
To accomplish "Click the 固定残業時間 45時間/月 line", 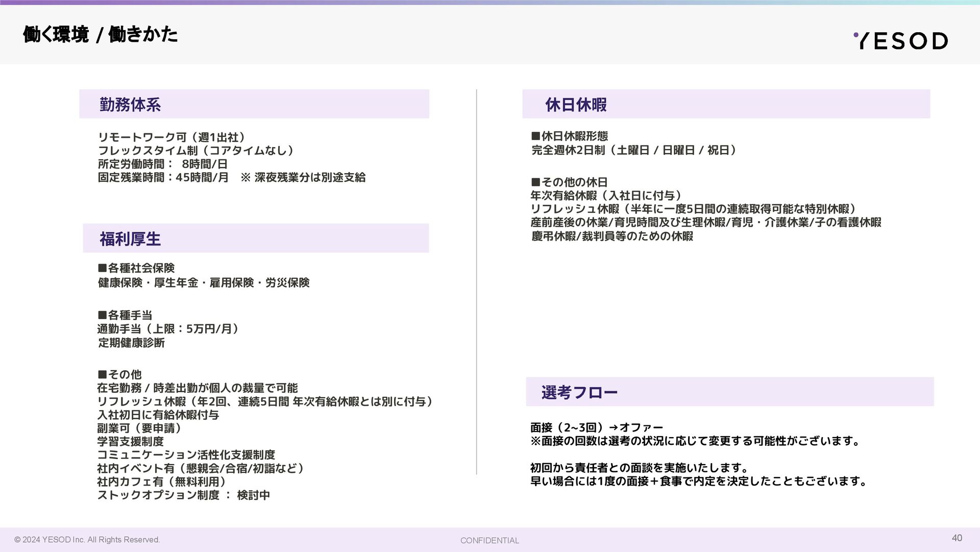I will coord(231,177).
